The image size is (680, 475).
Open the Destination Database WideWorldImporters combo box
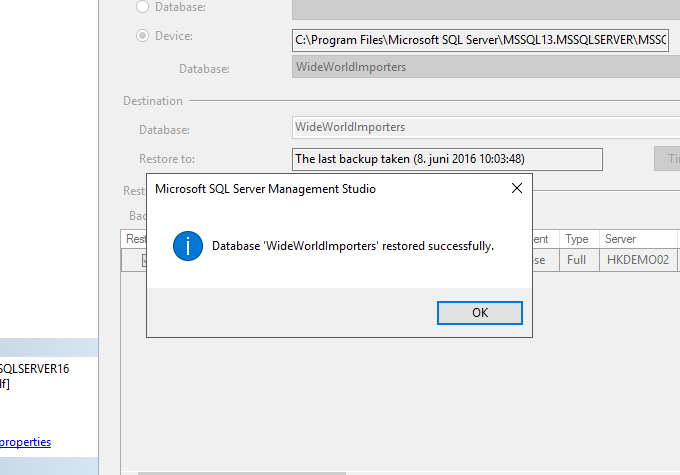coord(486,127)
